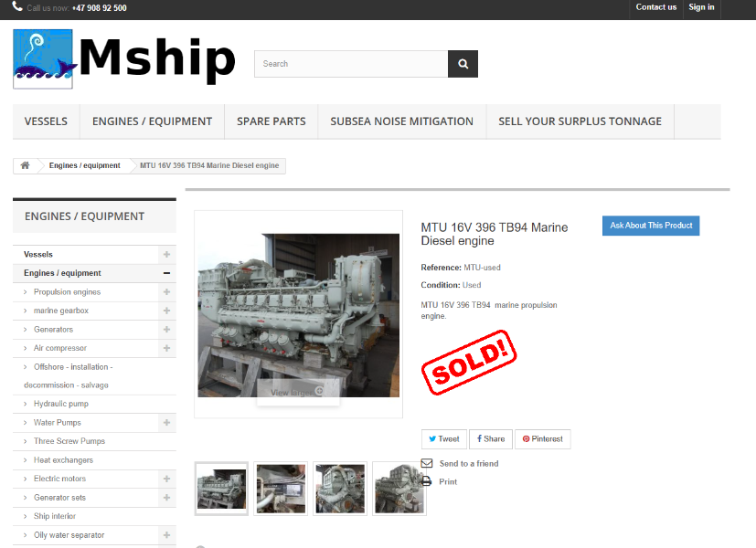Expand the Vessels category
The height and width of the screenshot is (548, 756).
pos(166,254)
